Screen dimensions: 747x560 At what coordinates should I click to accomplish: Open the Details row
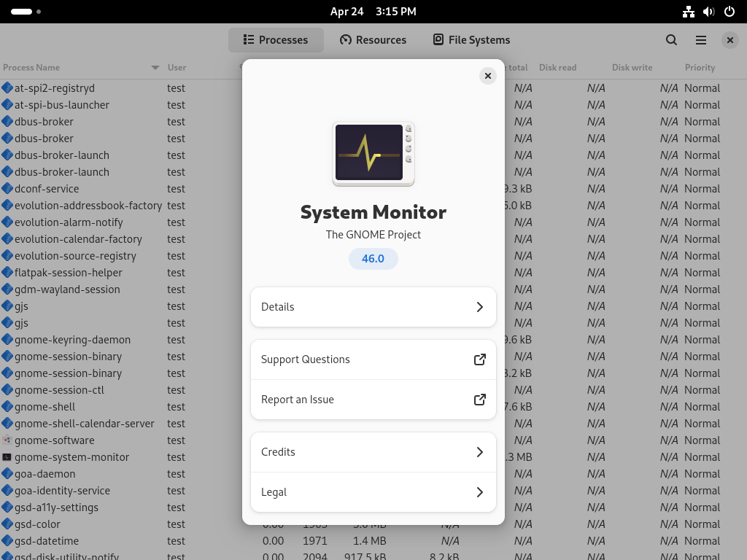[373, 307]
